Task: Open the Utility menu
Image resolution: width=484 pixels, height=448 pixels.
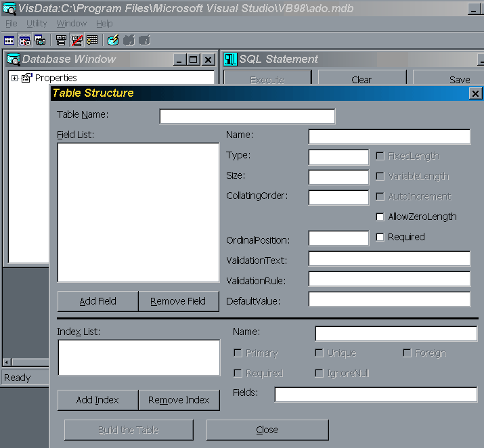Action: point(37,24)
